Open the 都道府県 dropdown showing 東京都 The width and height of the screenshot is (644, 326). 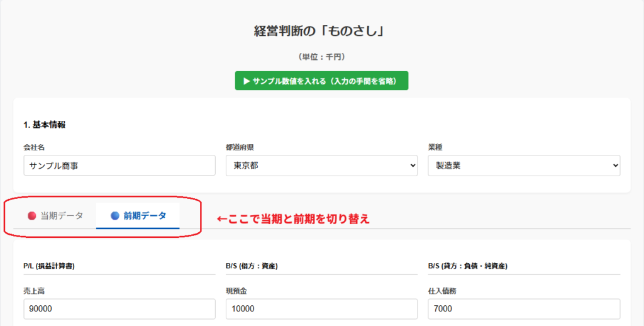[321, 166]
